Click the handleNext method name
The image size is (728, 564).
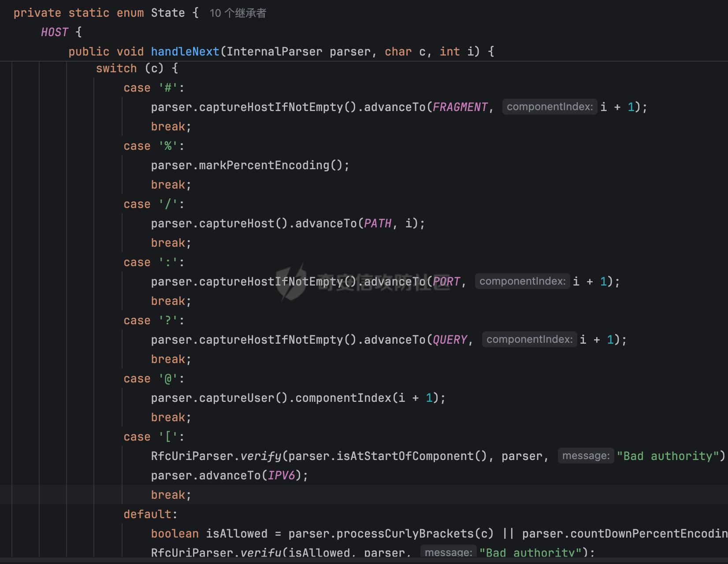(185, 52)
